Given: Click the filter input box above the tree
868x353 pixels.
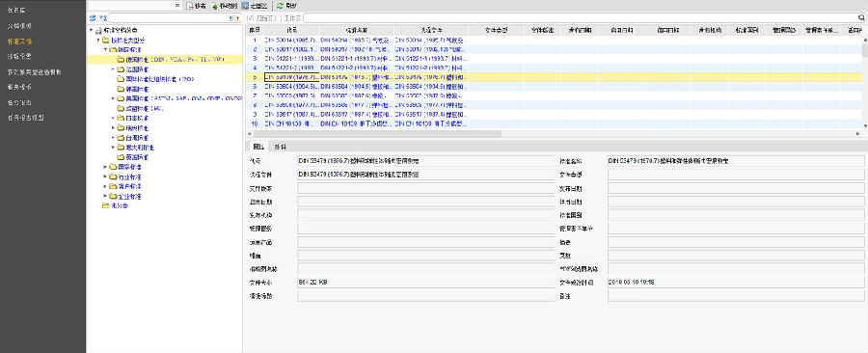Looking at the screenshot, I should [168, 18].
